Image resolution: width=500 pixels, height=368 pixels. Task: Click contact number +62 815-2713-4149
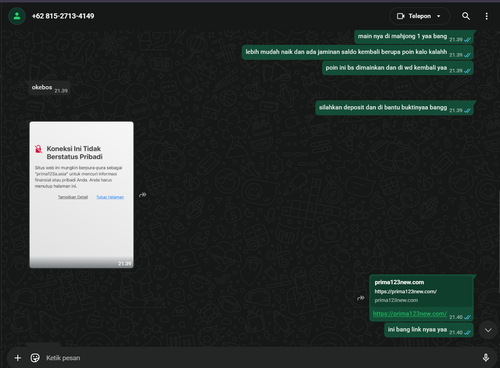(63, 16)
